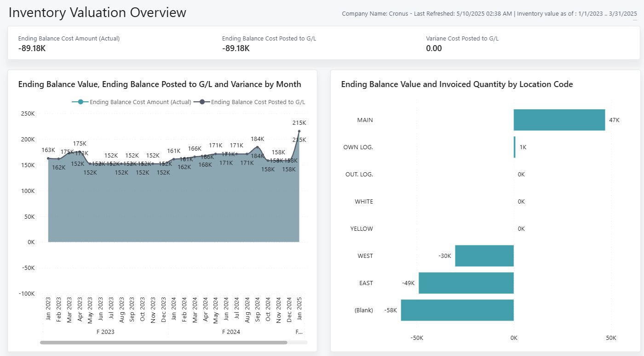The image size is (644, 356).
Task: Click the Invoiced Quantity by Location Code chart title
Action: click(457, 84)
